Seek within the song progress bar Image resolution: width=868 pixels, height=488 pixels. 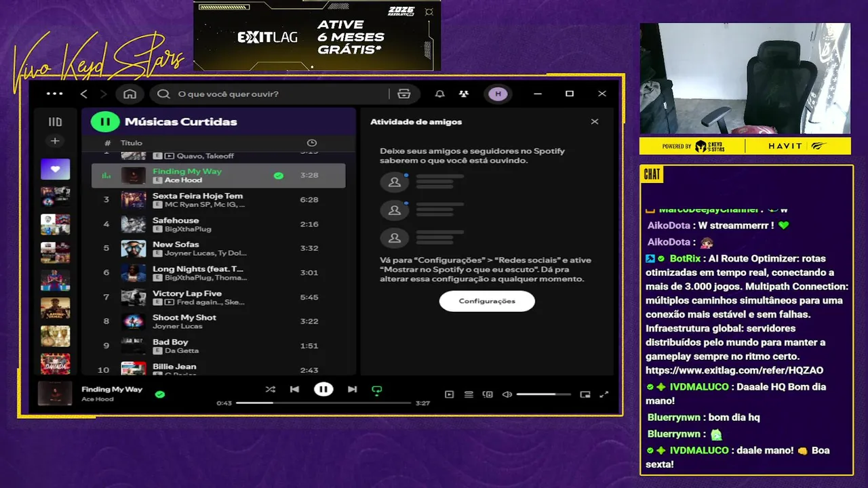coord(323,403)
